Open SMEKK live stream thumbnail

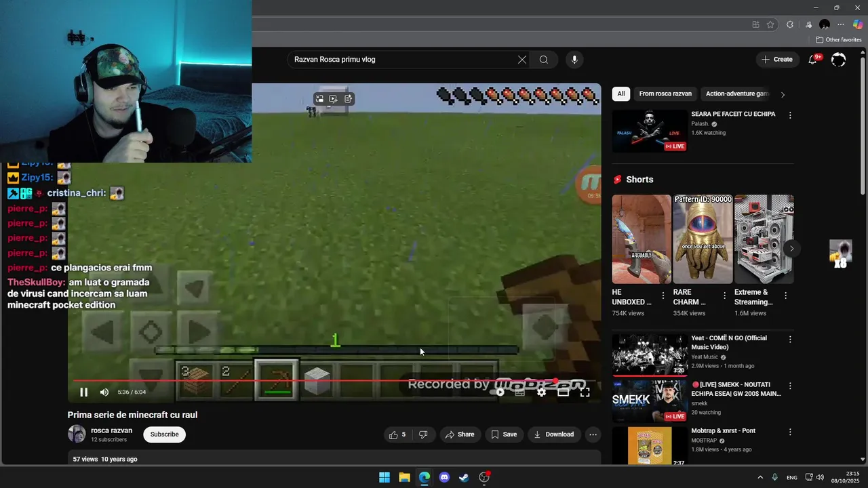[x=650, y=401]
